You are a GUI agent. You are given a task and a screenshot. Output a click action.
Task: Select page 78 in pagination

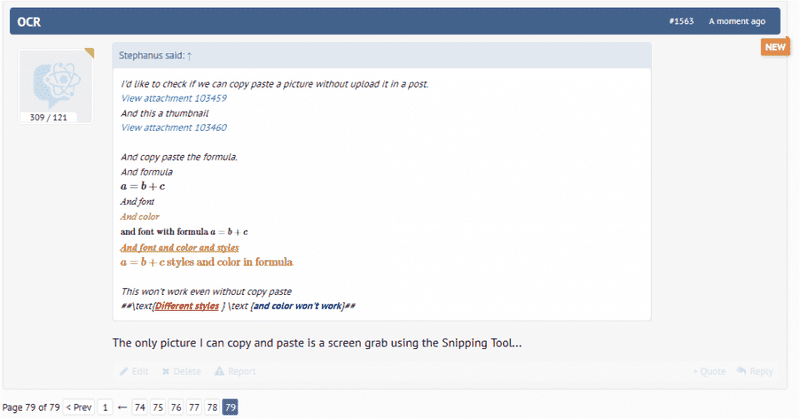coord(212,407)
